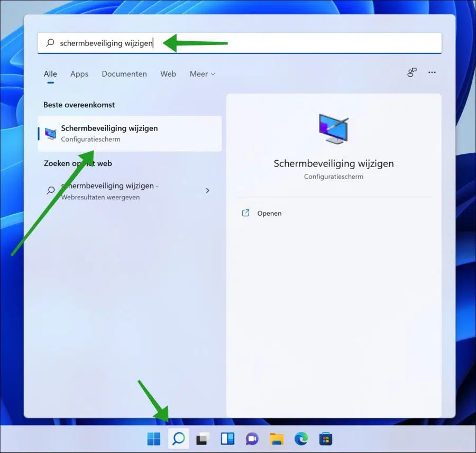Launch Microsoft Edge from the taskbar
Screen dimensions: 476x453
(x=301, y=439)
